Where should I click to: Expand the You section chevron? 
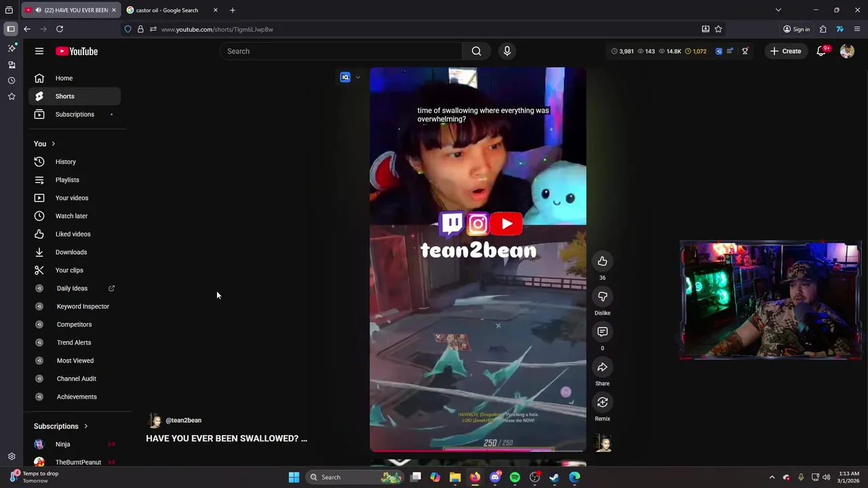coord(53,144)
